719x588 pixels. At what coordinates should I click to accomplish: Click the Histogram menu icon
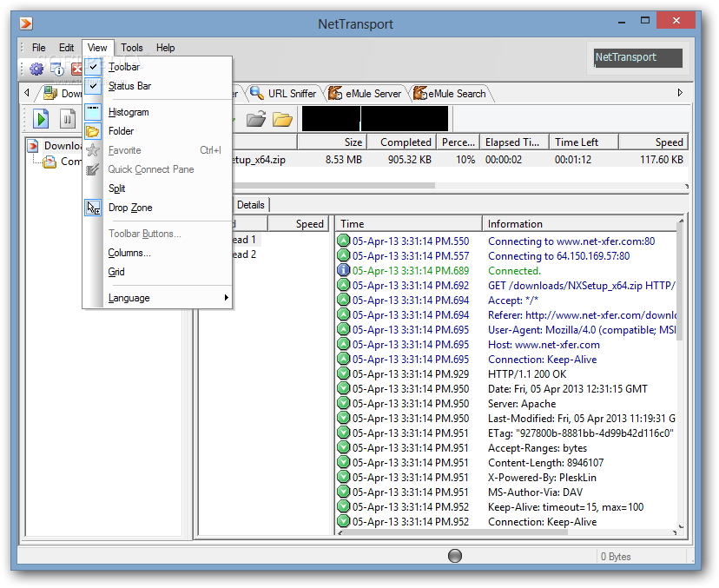pyautogui.click(x=93, y=112)
